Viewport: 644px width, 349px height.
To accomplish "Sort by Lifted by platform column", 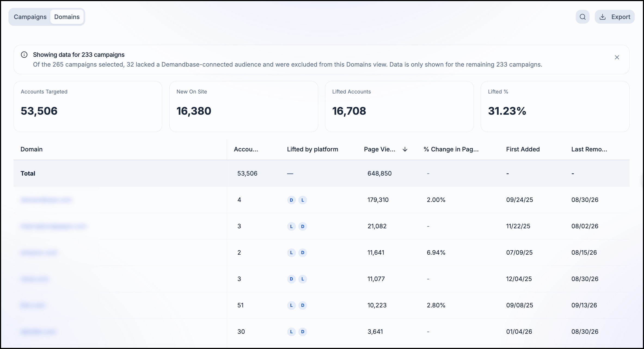I will click(x=312, y=149).
